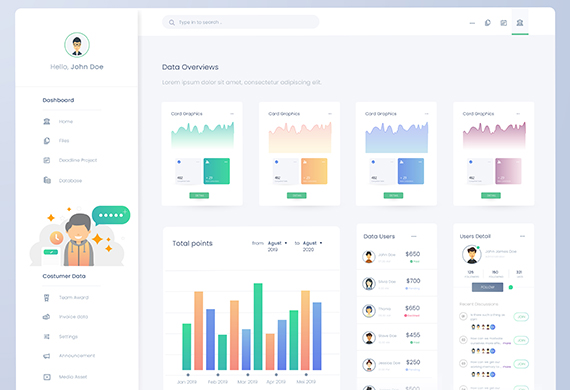
Task: Open the Database sidebar icon
Action: pos(47,180)
